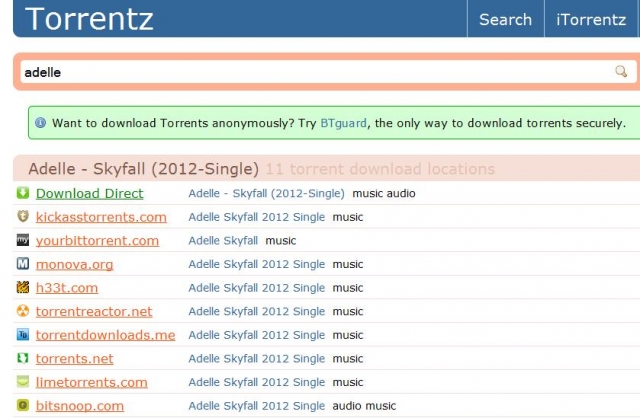Screen dimensions: 640x418
Task: Click the torrentreactor.net orange favicon
Action: (x=23, y=311)
